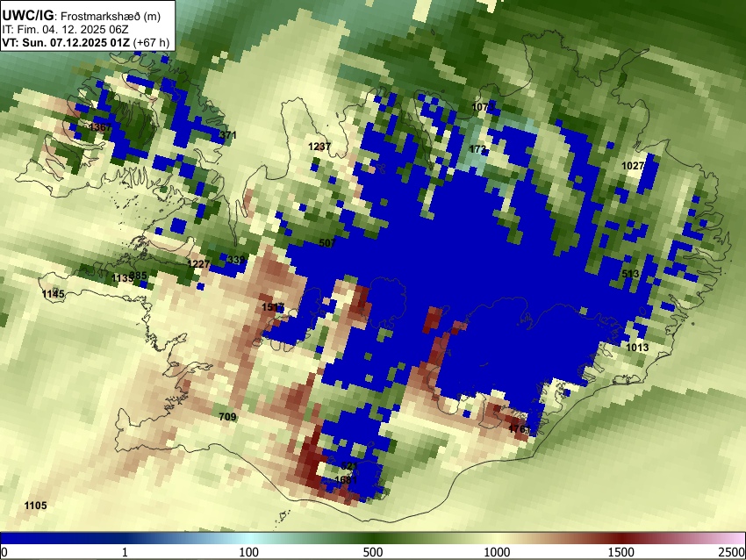Click the map value label '1681'
The image size is (746, 560).
tap(346, 479)
